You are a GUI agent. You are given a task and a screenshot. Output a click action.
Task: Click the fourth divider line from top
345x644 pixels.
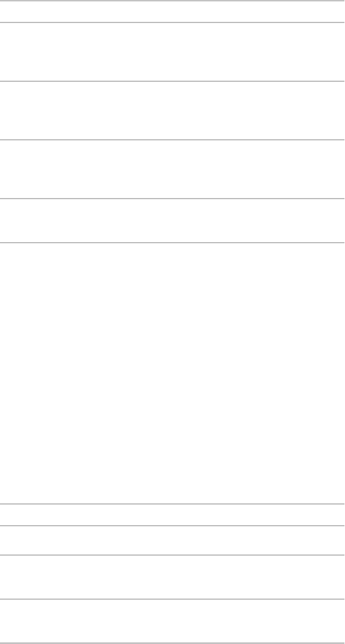click(x=172, y=140)
